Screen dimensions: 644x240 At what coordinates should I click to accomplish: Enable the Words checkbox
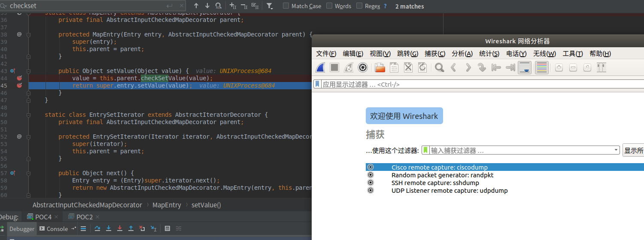[x=329, y=6]
